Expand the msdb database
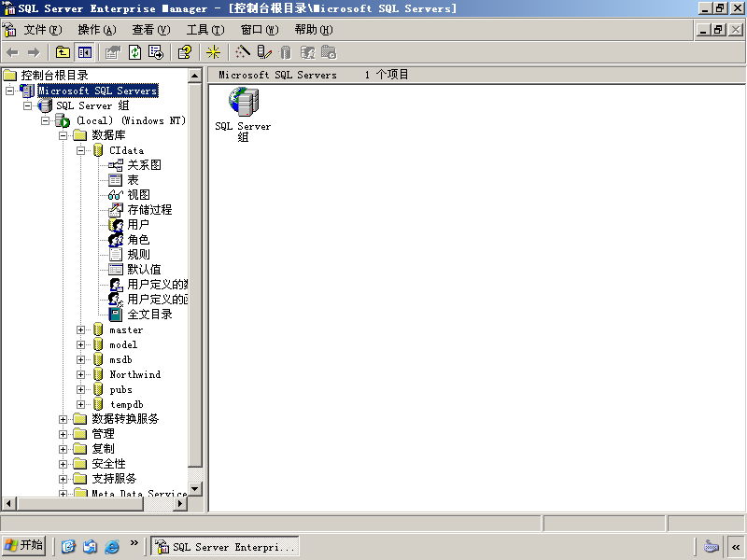The image size is (747, 560). point(81,359)
